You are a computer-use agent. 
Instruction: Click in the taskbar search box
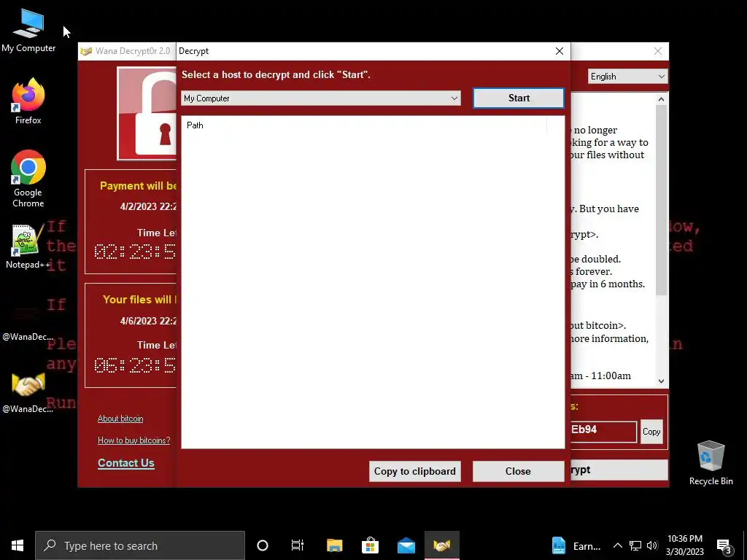tap(140, 545)
